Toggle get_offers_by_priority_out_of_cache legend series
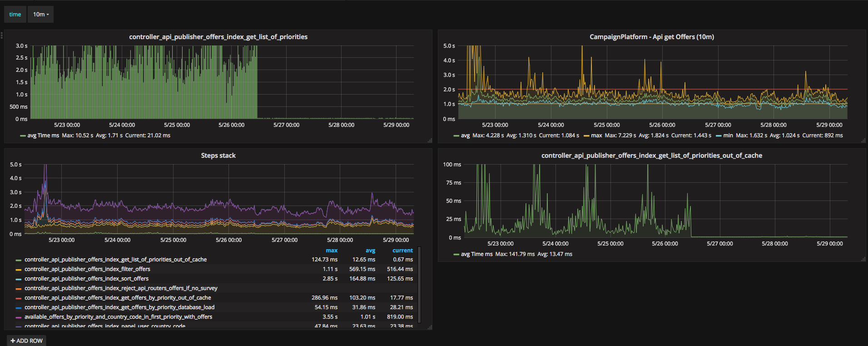Screen dimensions: 868x346 pyautogui.click(x=118, y=298)
